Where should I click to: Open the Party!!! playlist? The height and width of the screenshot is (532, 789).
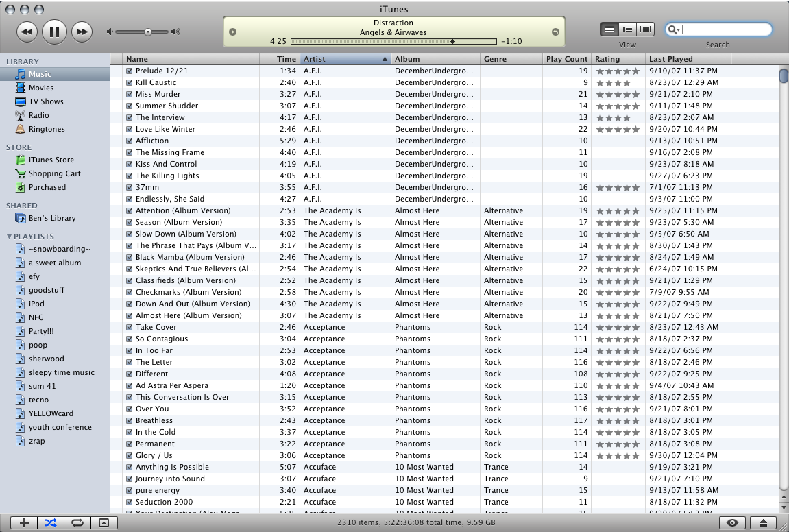(55, 331)
